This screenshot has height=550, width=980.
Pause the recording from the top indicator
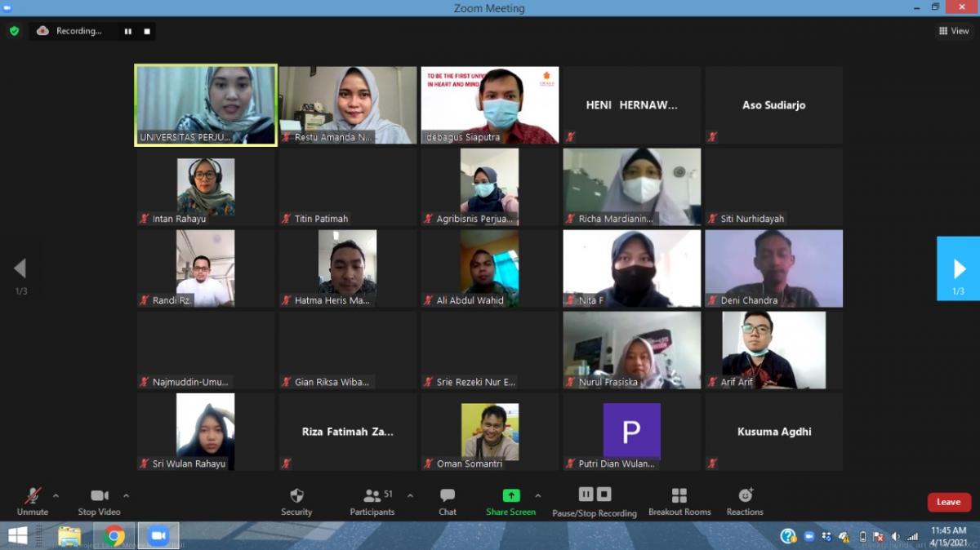128,31
